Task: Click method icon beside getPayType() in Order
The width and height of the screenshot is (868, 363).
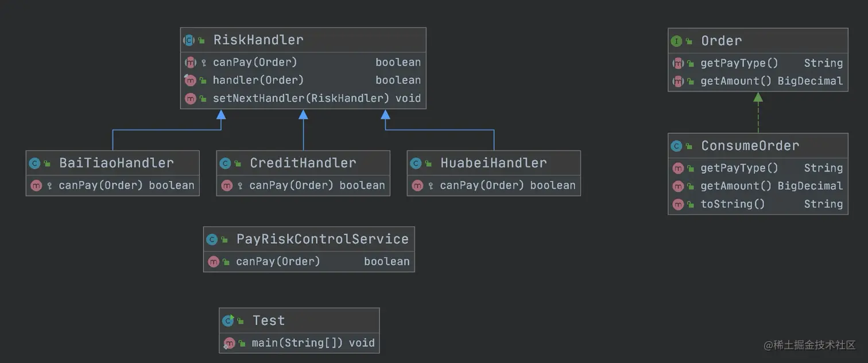Action: [679, 63]
